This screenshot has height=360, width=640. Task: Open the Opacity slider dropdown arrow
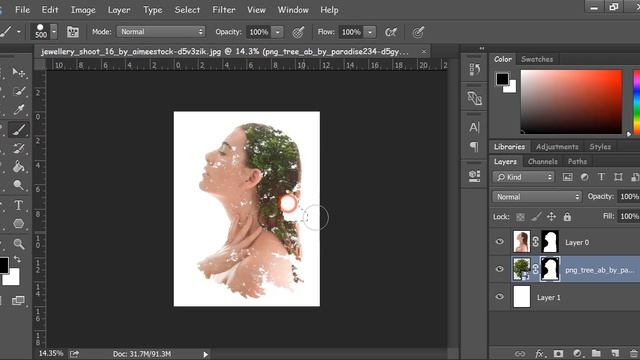click(278, 32)
